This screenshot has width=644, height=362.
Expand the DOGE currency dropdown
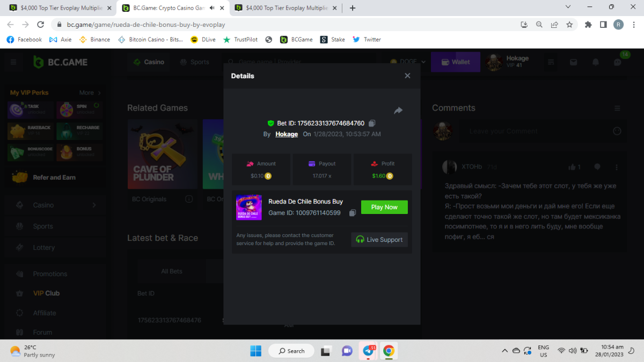(408, 62)
